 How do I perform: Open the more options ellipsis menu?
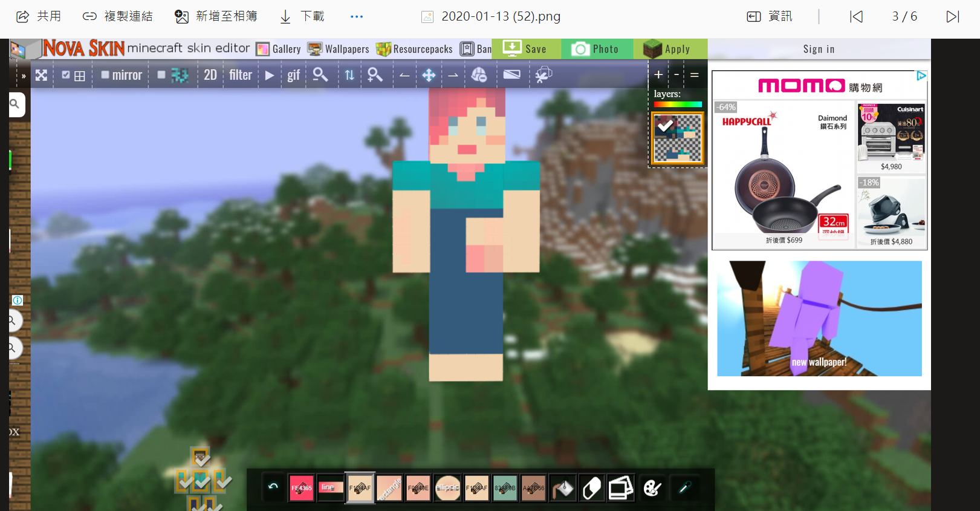pyautogui.click(x=357, y=16)
